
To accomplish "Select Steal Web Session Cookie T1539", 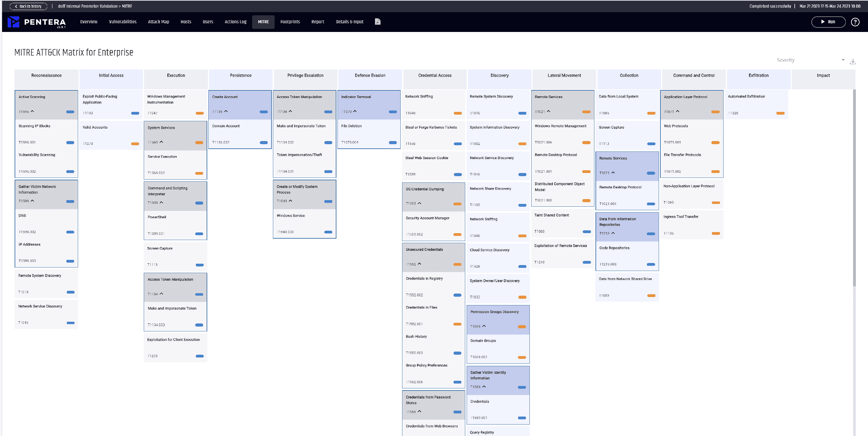I will point(433,166).
